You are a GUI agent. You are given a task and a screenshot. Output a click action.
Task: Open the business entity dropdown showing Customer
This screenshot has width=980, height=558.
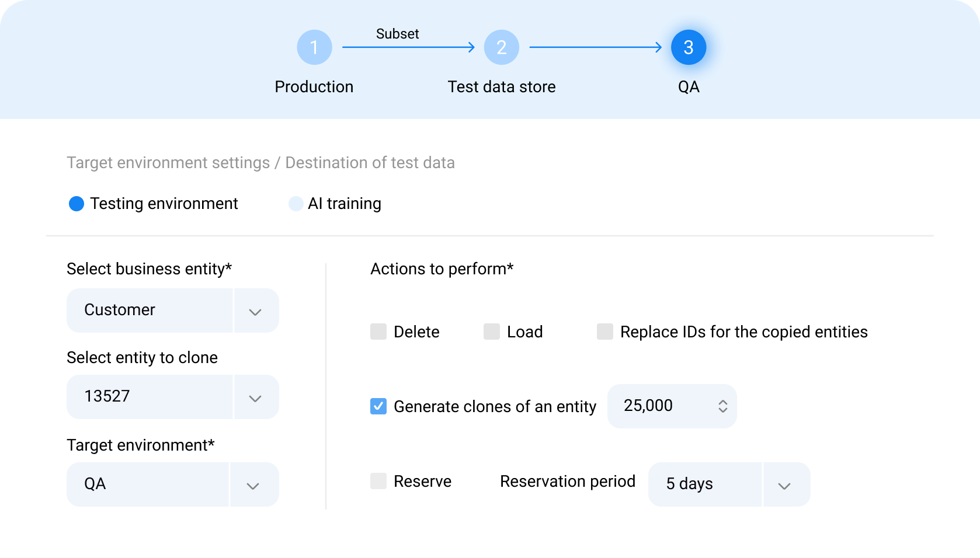[x=255, y=310]
